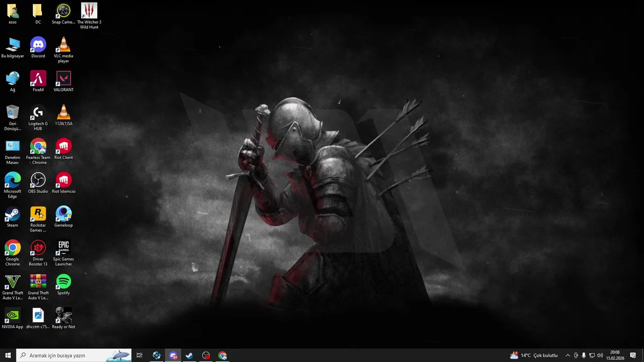Select the Epic Games Launcher shortcut
644x362 pixels.
pyautogui.click(x=63, y=252)
